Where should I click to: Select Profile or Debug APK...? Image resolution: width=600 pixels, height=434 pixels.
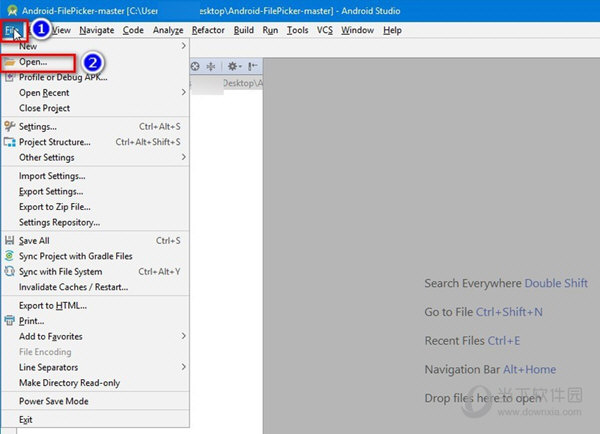(x=95, y=77)
